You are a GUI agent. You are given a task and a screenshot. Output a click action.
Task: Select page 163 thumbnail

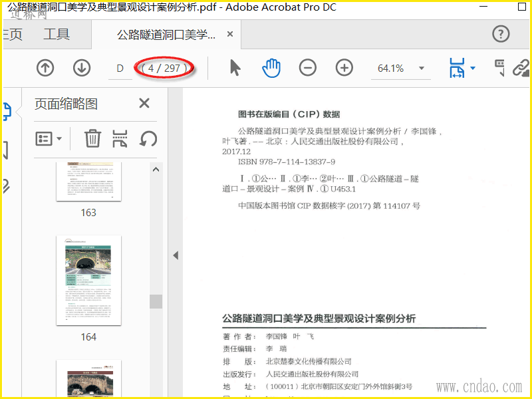88,182
